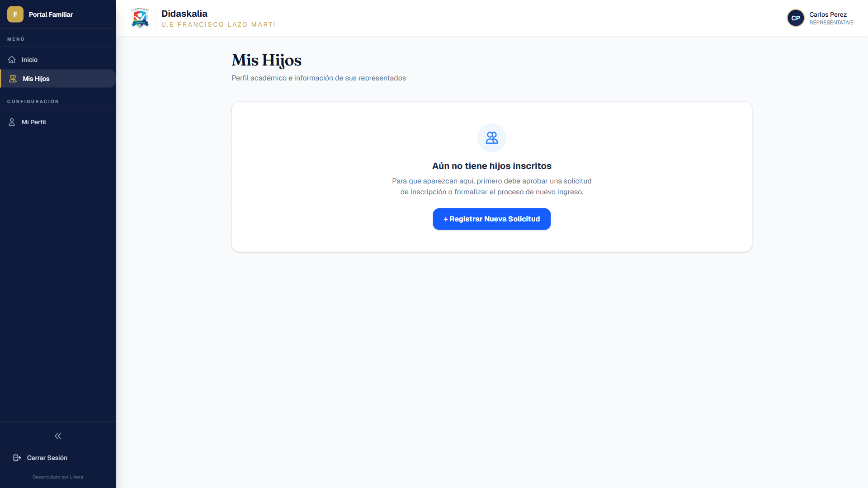Screen dimensions: 868x488
Task: Click Registrar Nueva Solicitud button
Action: pos(492,219)
